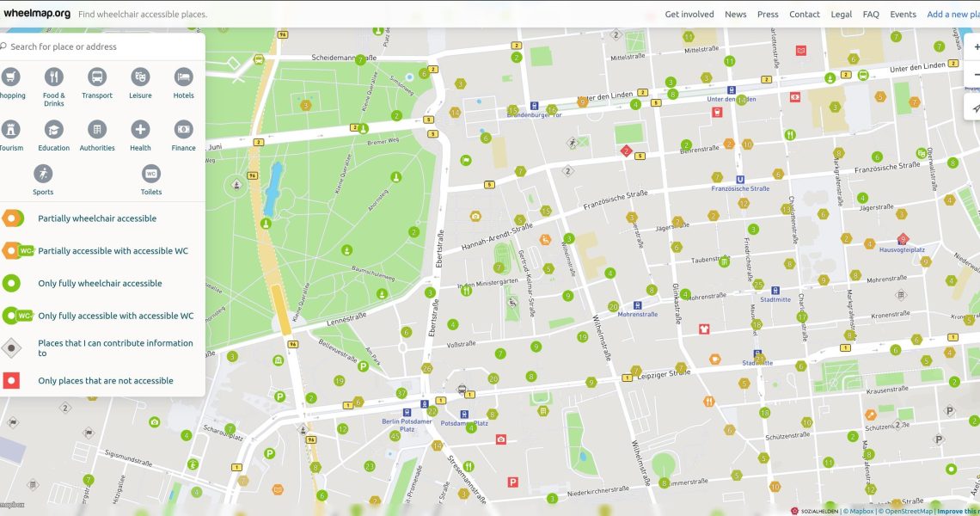Choose the Transport category icon
Screen dimensions: 980x516
coord(97,77)
